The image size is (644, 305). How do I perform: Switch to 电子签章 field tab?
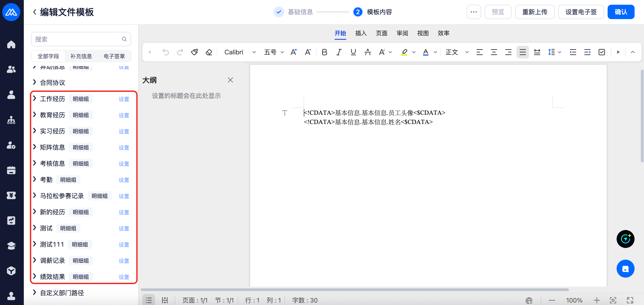click(114, 56)
